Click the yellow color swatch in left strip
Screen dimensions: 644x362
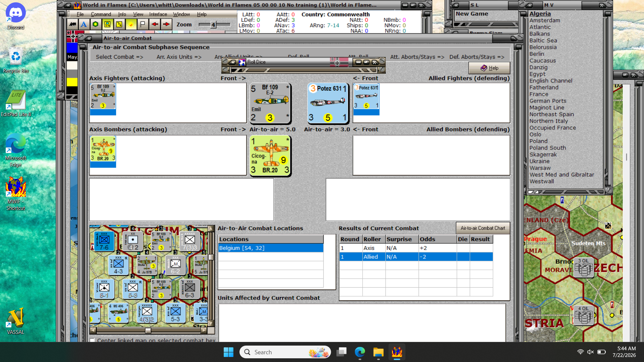pyautogui.click(x=72, y=82)
